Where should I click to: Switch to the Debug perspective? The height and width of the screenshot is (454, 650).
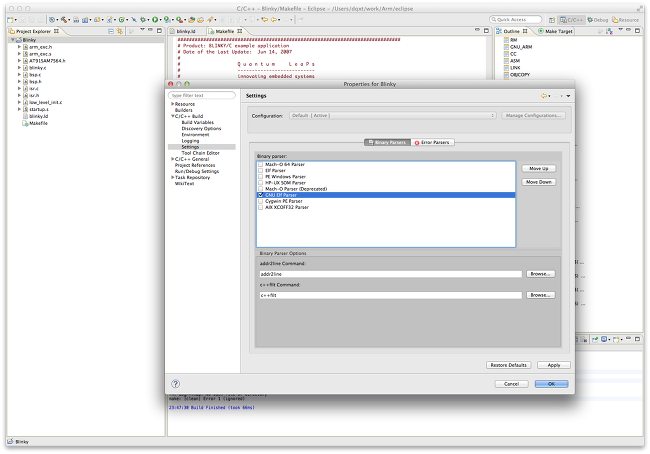point(597,20)
